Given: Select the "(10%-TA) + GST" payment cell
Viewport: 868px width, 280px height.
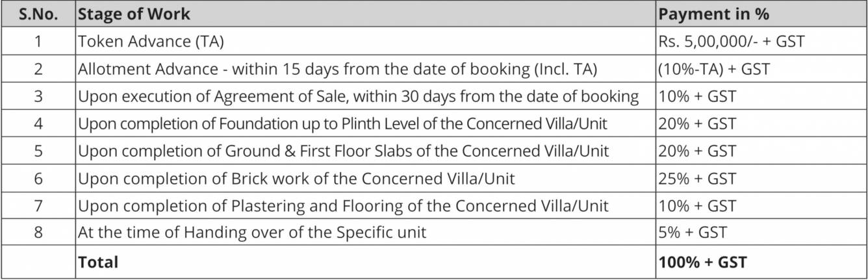Looking at the screenshot, I should (x=714, y=69).
